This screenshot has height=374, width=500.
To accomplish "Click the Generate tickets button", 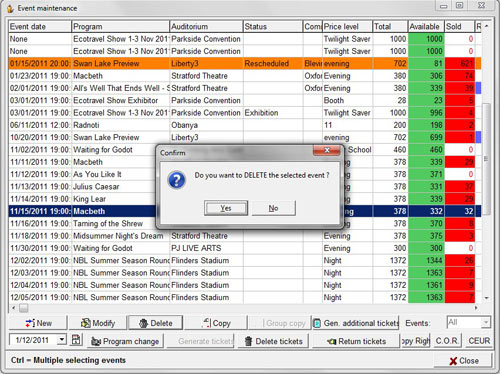I will tap(201, 341).
